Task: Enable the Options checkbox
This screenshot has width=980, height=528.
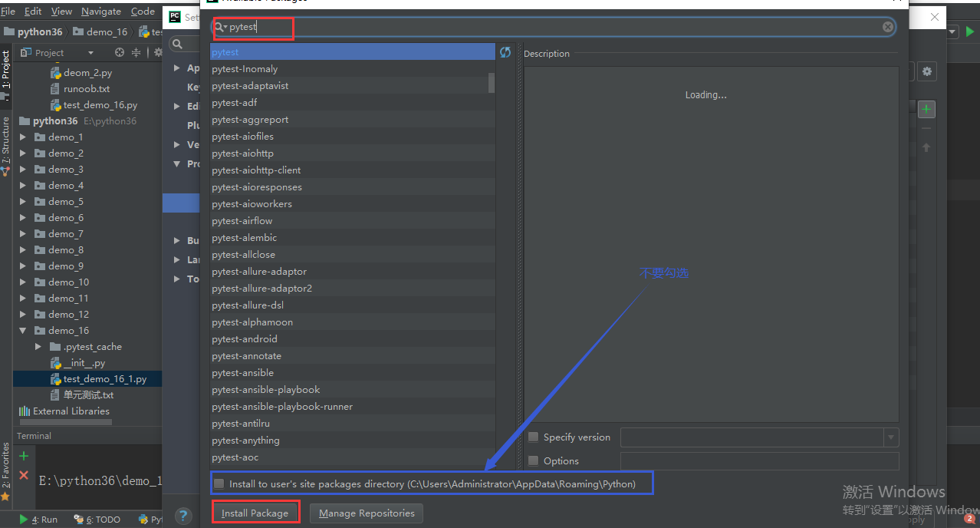Action: 534,461
